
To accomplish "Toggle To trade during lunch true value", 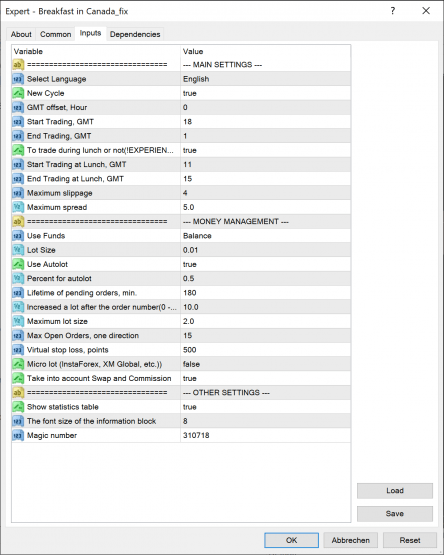I will [x=266, y=150].
